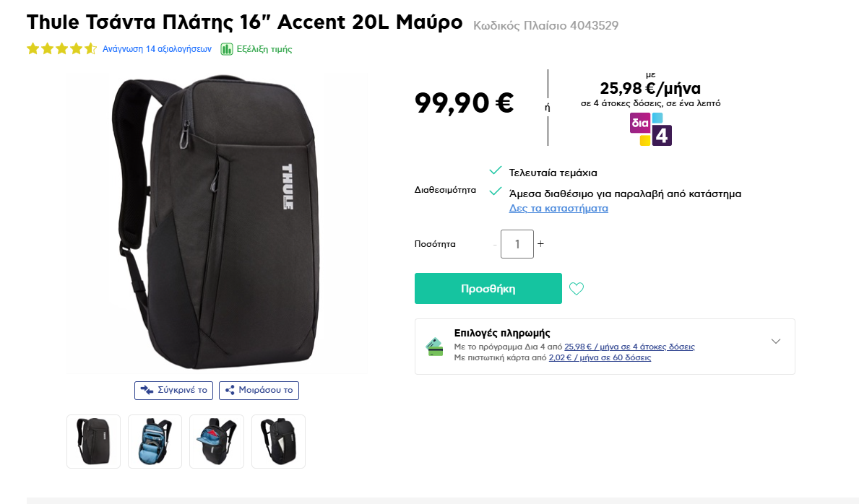Image resolution: width=859 pixels, height=504 pixels.
Task: Read the 14 reviews via Ανάγνωση link
Action: [x=157, y=49]
